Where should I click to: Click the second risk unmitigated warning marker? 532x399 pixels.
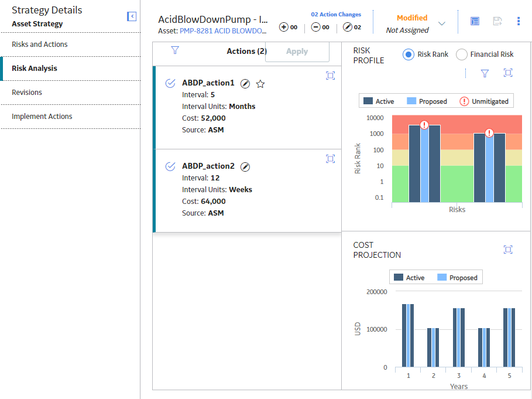[489, 133]
